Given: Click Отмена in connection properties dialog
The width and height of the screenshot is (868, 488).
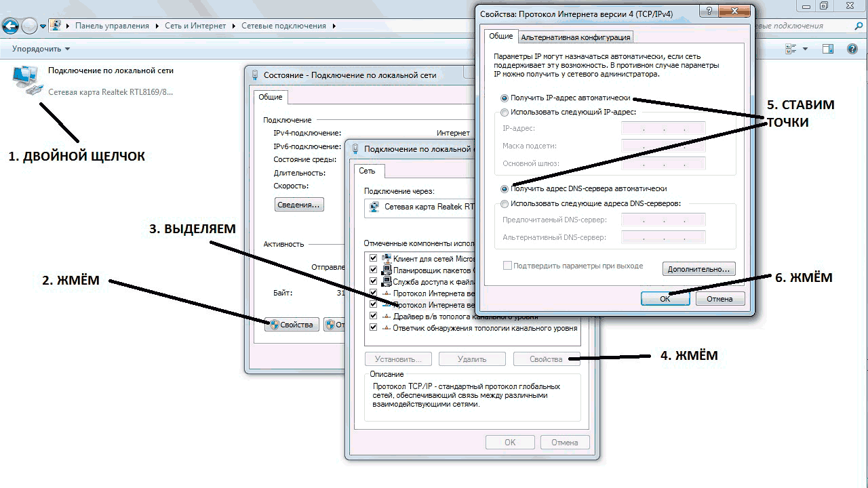Looking at the screenshot, I should click(564, 442).
